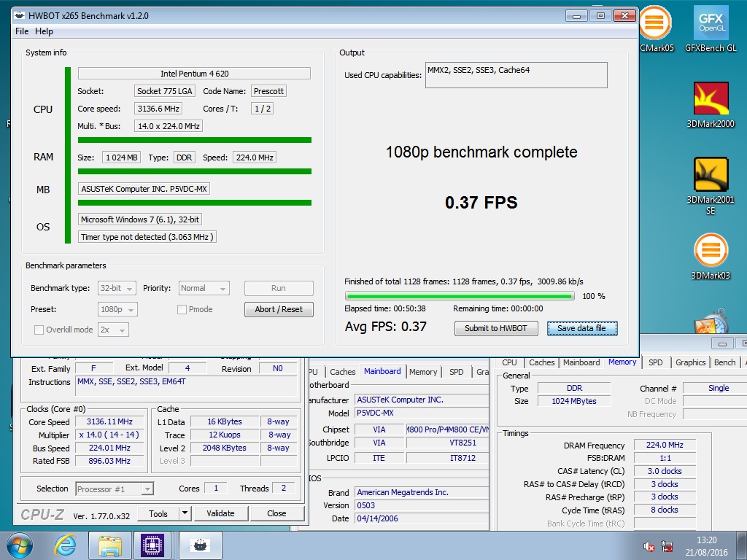Select Mainboard tab in right CPU-Z window
This screenshot has width=747, height=560.
(x=581, y=362)
